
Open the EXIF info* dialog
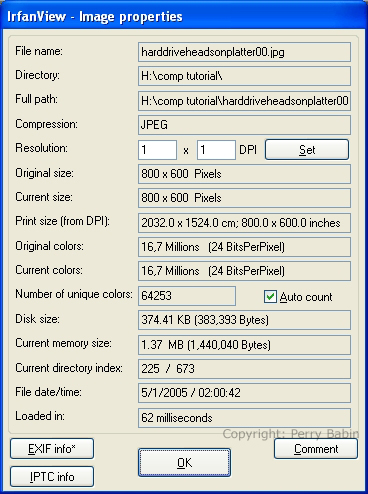pyautogui.click(x=52, y=449)
